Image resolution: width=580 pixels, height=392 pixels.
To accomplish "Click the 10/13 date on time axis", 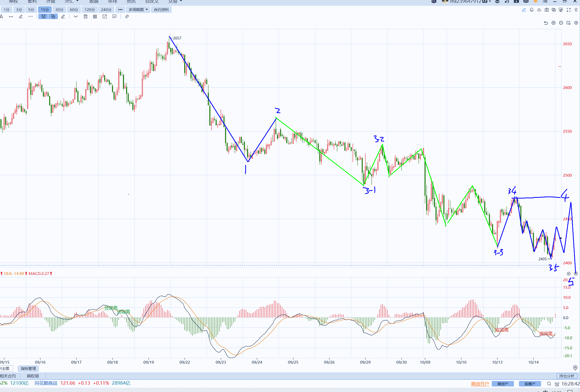I will tap(497, 362).
